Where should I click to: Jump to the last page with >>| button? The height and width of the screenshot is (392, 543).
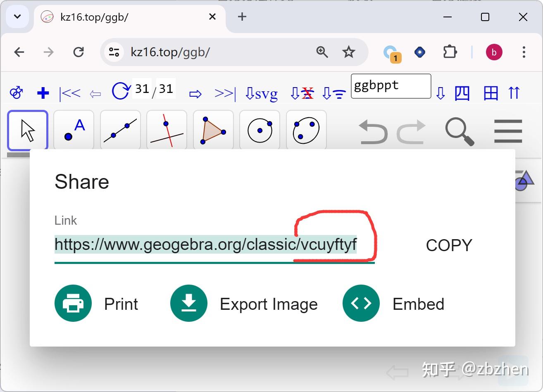[x=224, y=93]
